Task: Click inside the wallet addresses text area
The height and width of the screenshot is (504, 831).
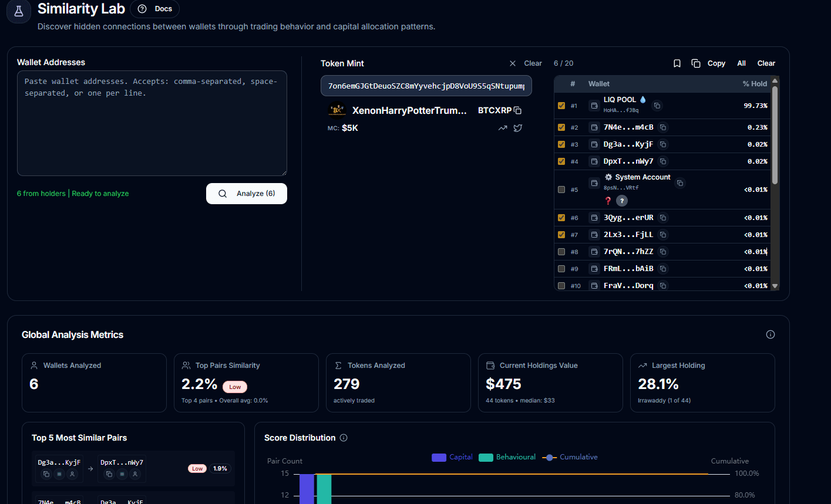Action: click(152, 123)
